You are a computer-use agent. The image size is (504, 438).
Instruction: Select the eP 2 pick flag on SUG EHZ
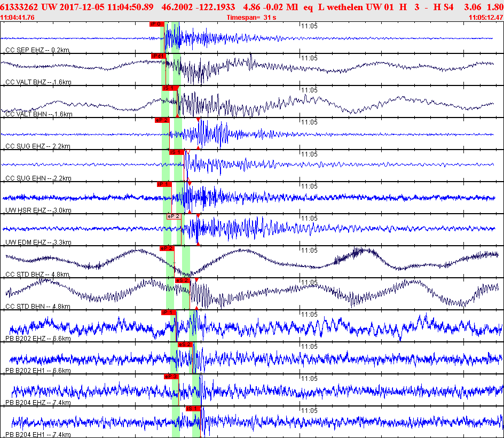[x=162, y=120]
